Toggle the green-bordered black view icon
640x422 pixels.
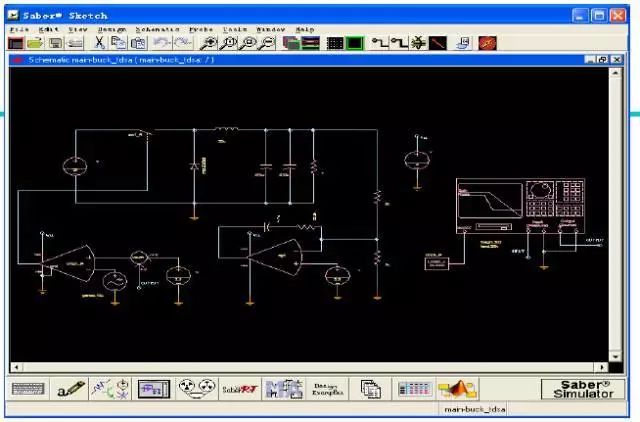[x=355, y=43]
